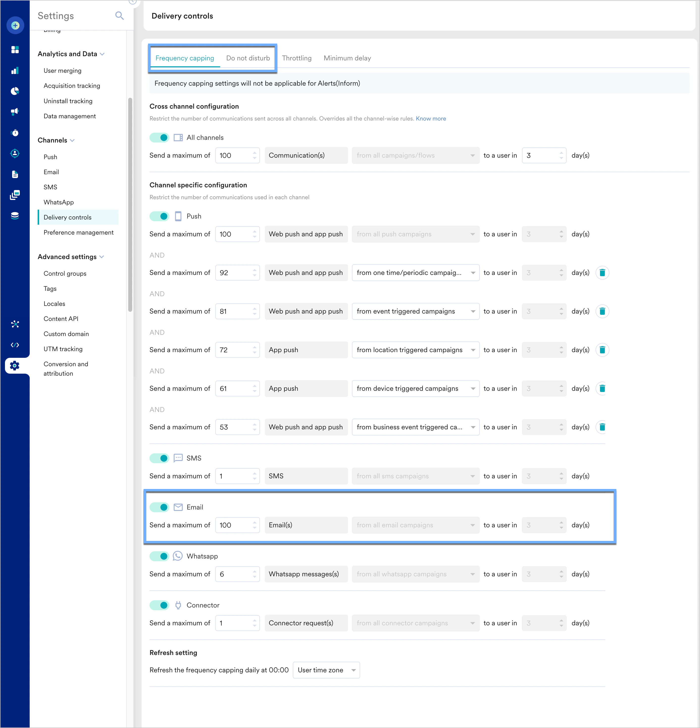Delete the location triggered campaigns rule

602,350
